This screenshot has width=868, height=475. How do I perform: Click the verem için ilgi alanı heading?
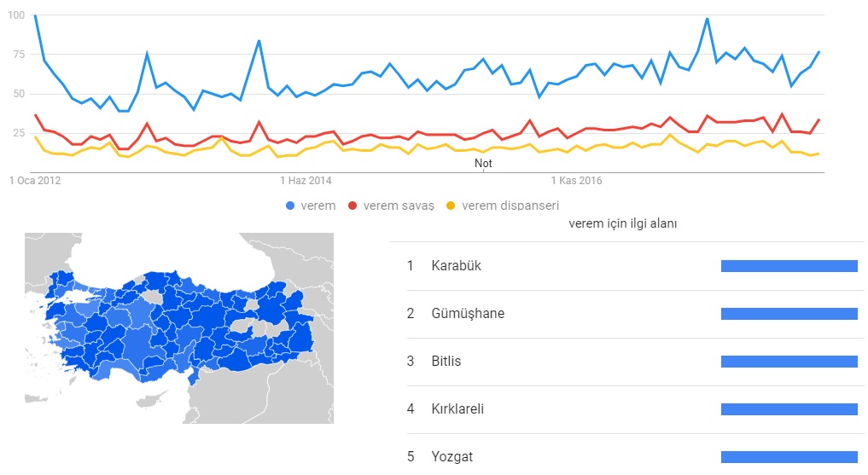(623, 223)
